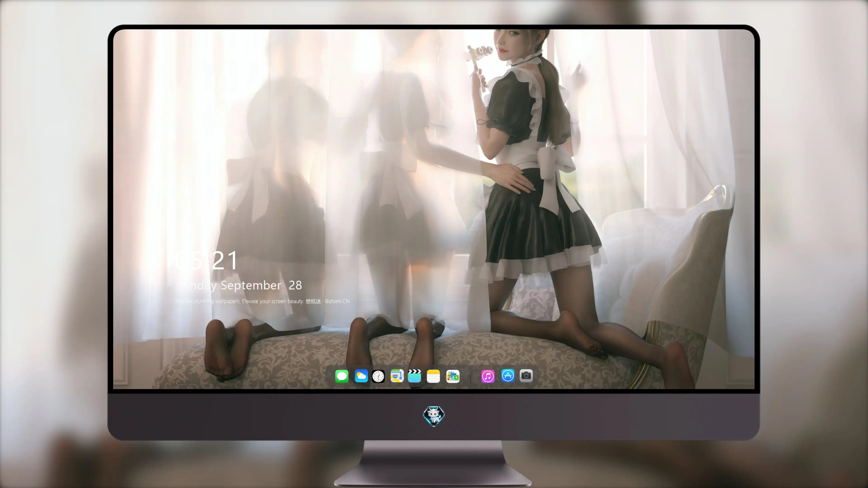Launch the pink iTunes music icon
868x488 pixels.
point(488,376)
